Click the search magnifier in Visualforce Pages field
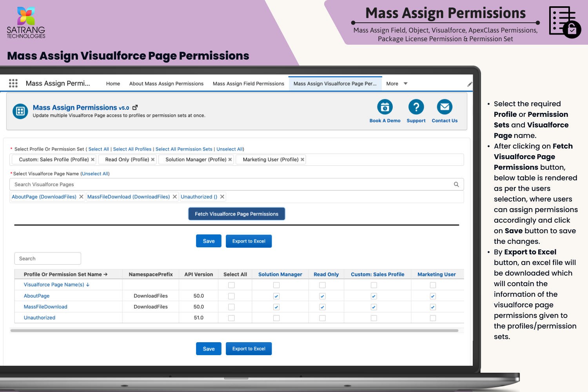This screenshot has width=588, height=392. 456,184
